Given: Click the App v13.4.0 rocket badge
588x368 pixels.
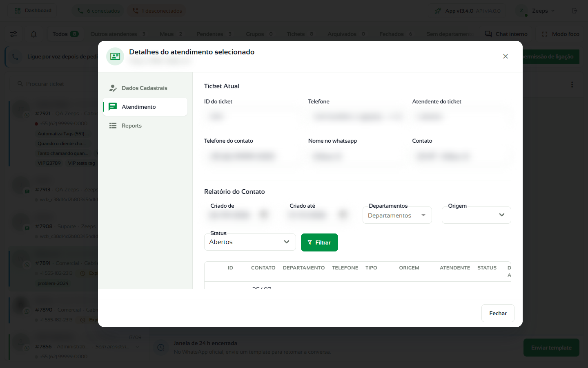Looking at the screenshot, I should pyautogui.click(x=467, y=11).
